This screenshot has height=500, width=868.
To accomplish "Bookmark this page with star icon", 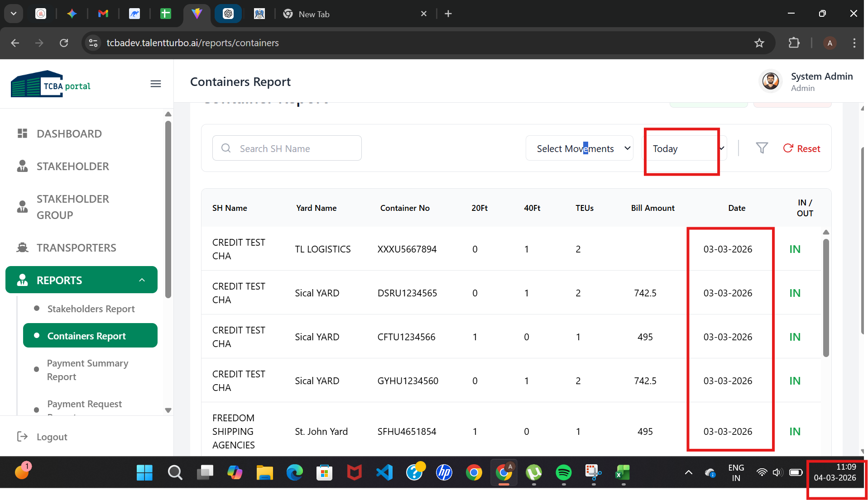I will pyautogui.click(x=759, y=43).
